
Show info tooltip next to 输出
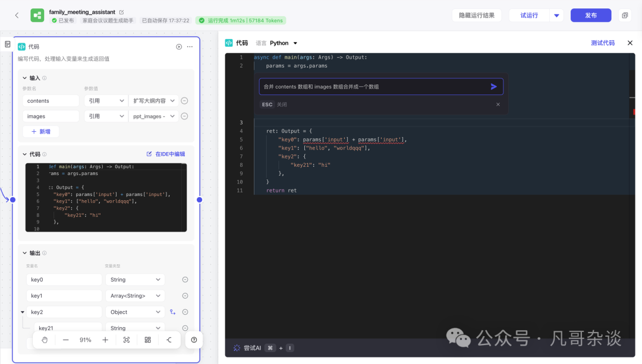pyautogui.click(x=44, y=253)
